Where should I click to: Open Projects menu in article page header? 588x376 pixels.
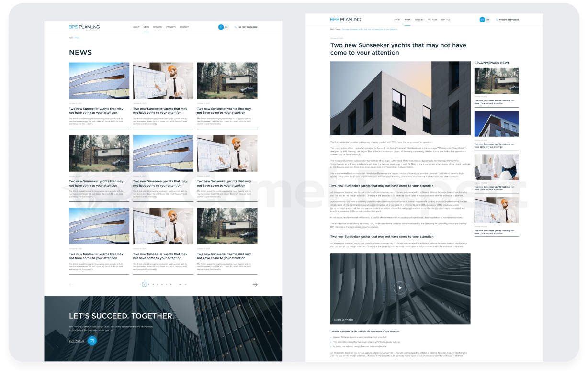click(x=432, y=20)
